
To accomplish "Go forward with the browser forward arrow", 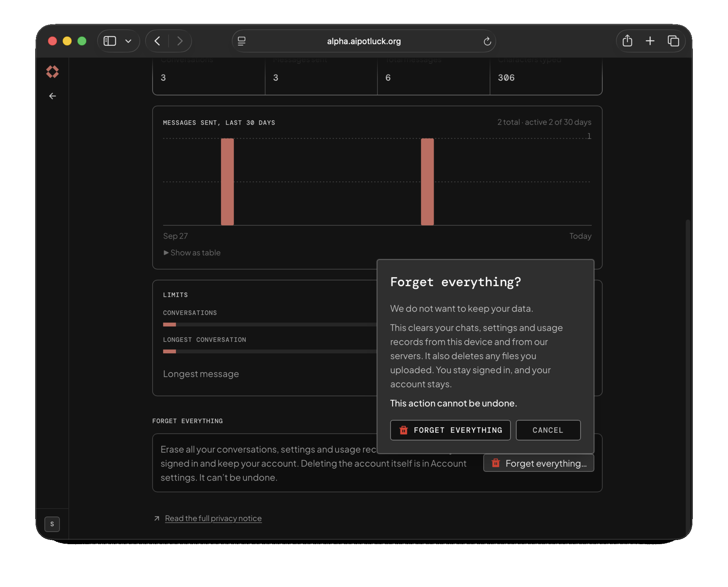I will click(x=180, y=41).
